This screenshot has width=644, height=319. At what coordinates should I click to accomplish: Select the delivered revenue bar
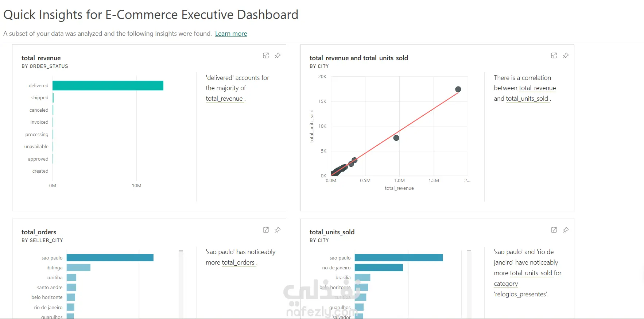108,85
